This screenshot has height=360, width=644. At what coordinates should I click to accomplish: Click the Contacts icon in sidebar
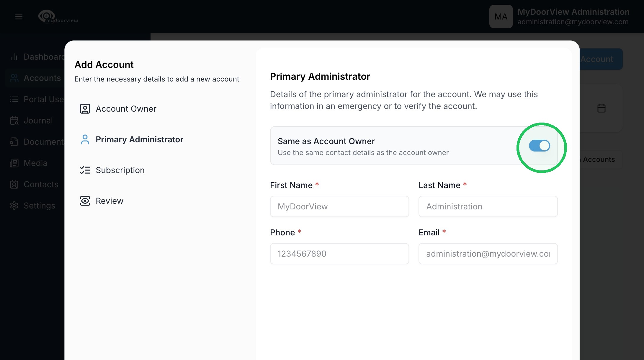[x=14, y=184]
